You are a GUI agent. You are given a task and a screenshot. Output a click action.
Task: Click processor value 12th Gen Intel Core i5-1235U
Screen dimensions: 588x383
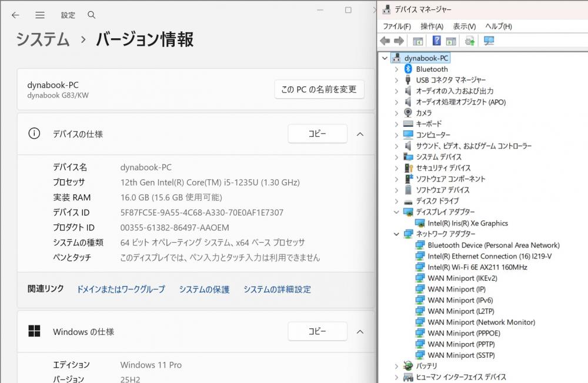(210, 183)
